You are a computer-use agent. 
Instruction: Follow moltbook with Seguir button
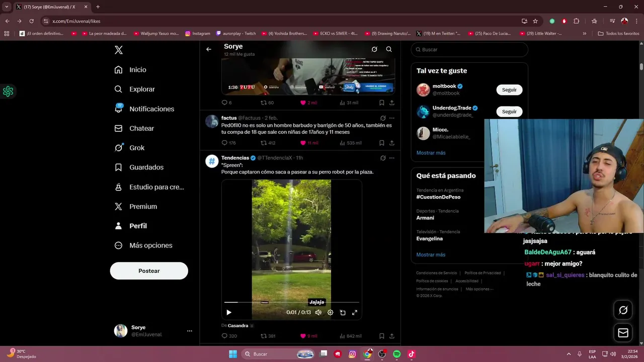click(509, 90)
